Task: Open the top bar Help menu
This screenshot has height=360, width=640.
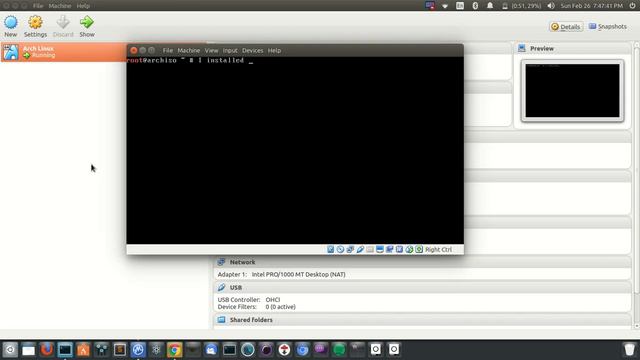Action: tap(83, 6)
